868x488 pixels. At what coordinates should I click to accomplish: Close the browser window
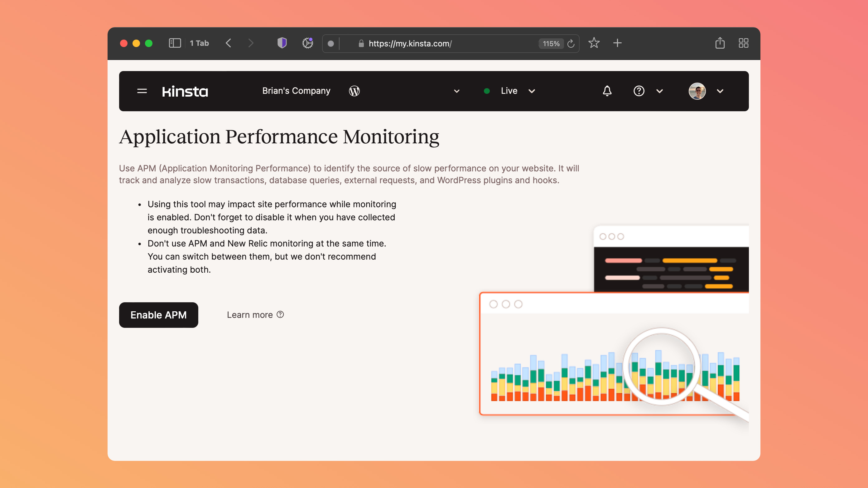point(124,43)
